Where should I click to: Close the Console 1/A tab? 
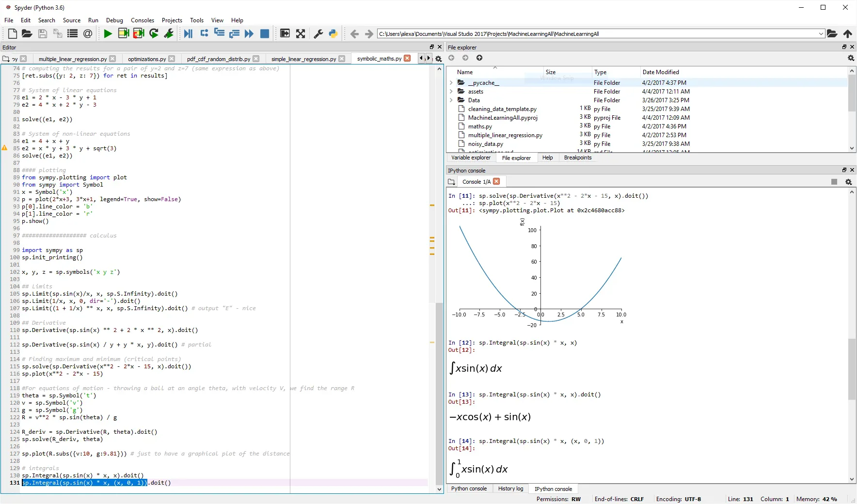click(x=496, y=182)
